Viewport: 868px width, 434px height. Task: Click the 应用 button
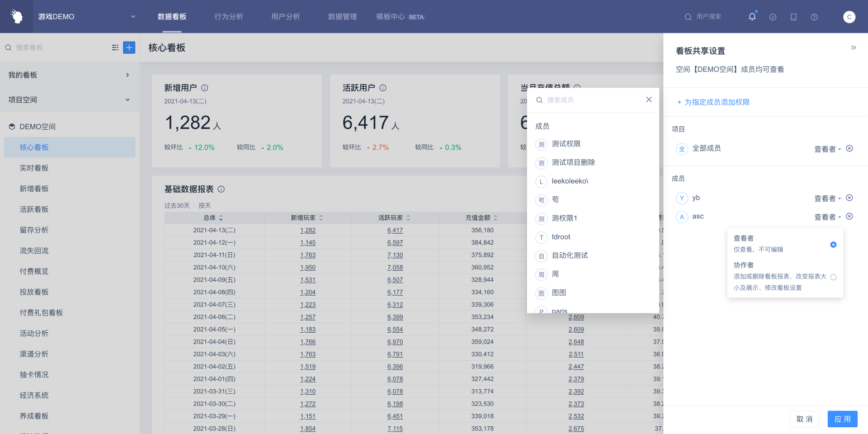(x=842, y=419)
